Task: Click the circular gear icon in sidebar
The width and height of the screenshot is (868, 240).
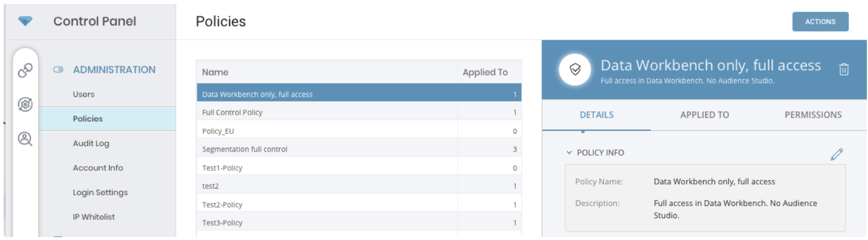Action: coord(25,104)
